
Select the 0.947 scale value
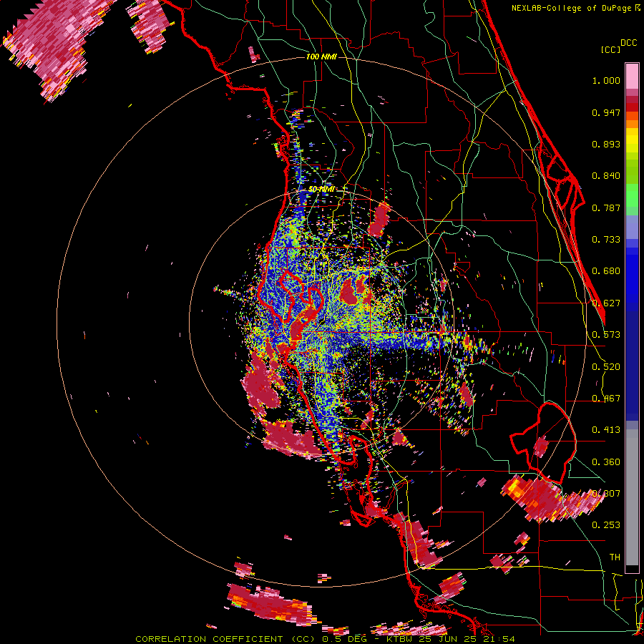coord(606,112)
